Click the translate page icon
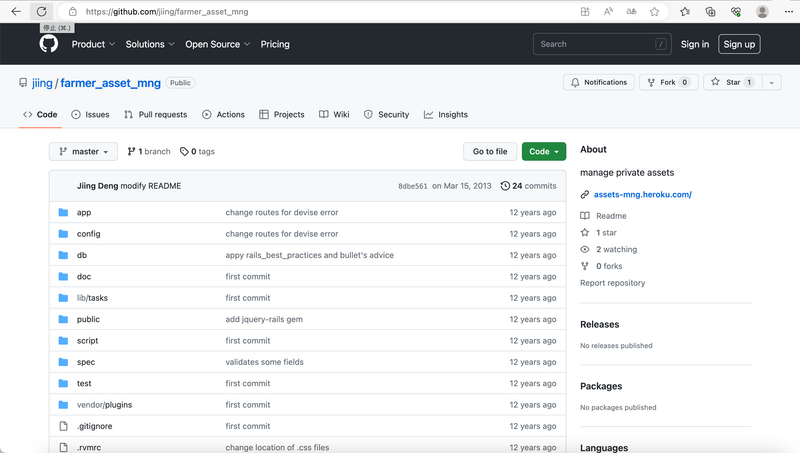 click(x=631, y=11)
